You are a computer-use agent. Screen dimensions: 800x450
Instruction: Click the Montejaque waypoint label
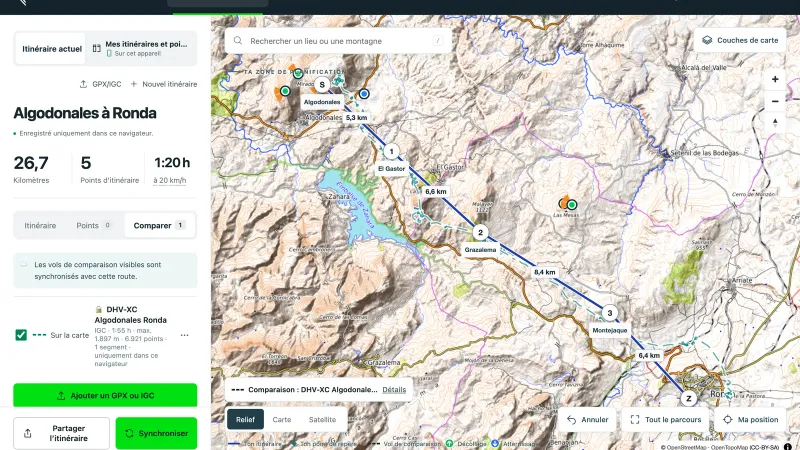coord(609,330)
